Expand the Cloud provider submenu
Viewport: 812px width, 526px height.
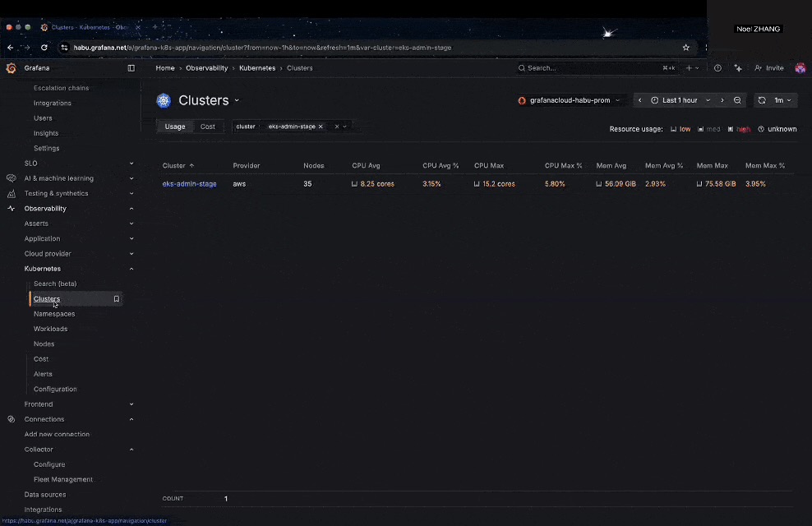[x=131, y=254]
